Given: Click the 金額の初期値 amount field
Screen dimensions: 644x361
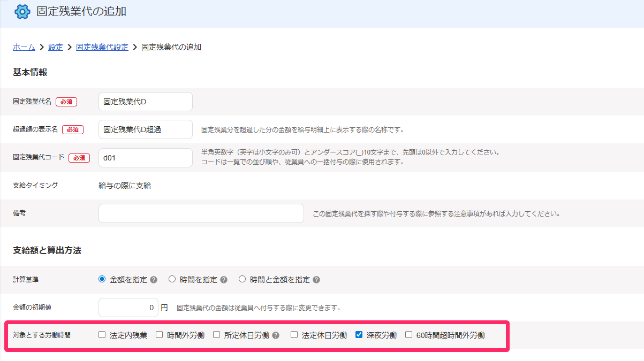Looking at the screenshot, I should (x=128, y=308).
